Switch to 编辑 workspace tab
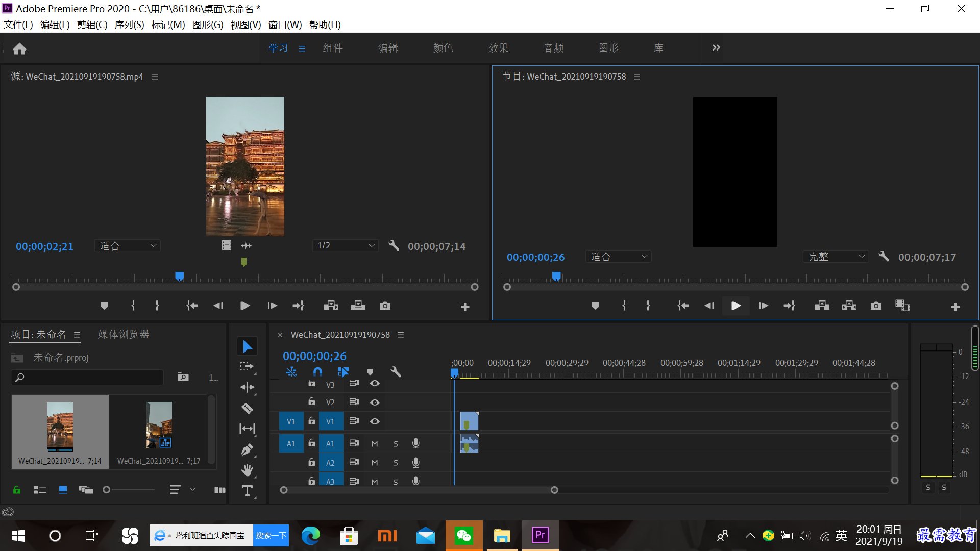Screen dimensions: 980x551 tap(388, 48)
